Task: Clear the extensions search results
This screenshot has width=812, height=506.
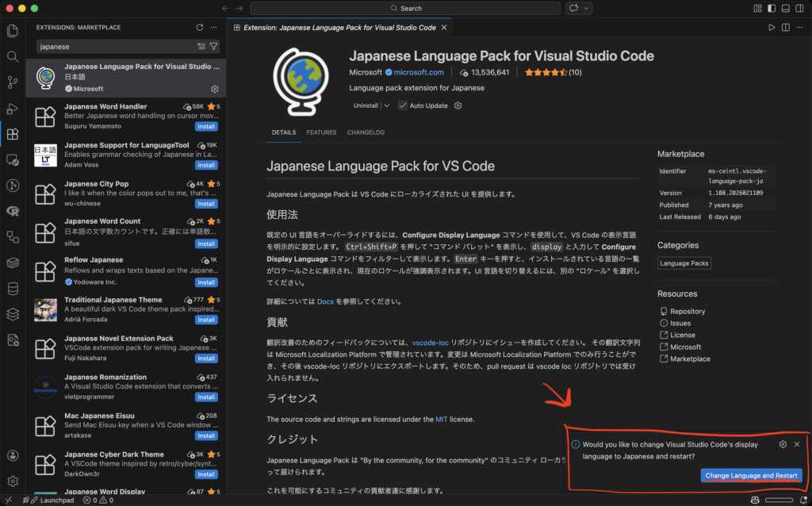Action: click(201, 46)
